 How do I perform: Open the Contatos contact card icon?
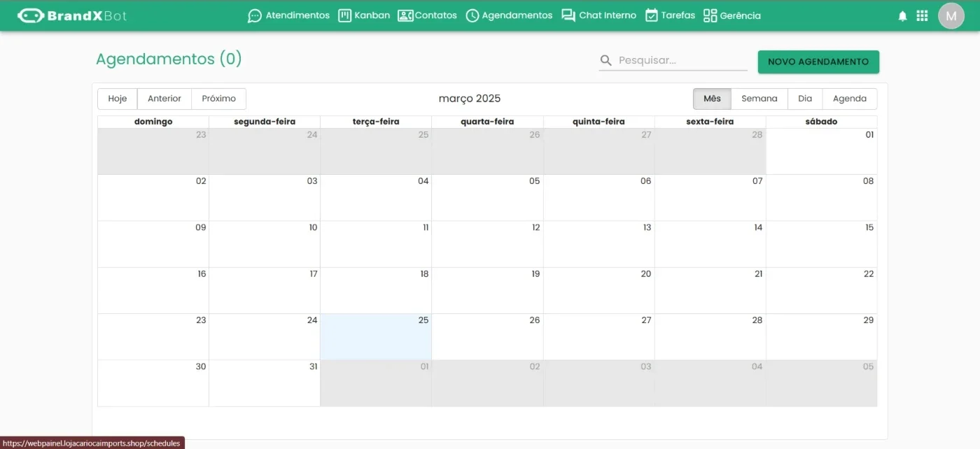pyautogui.click(x=405, y=15)
